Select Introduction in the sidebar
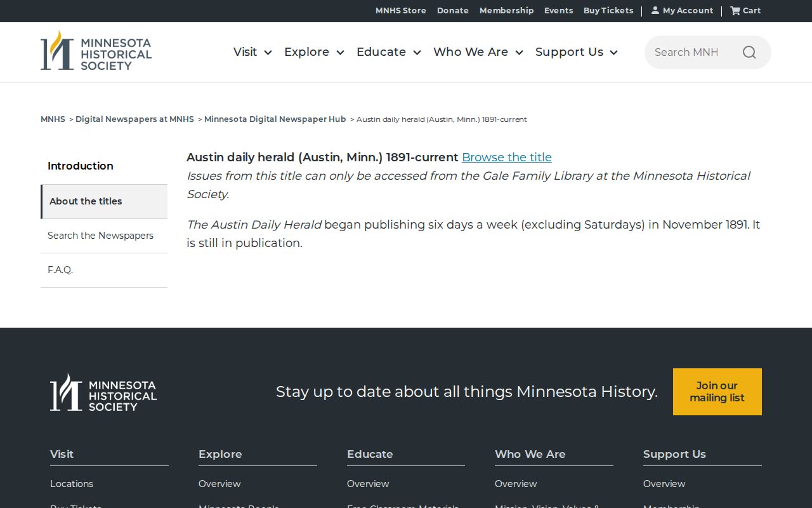The image size is (812, 508). (x=104, y=166)
